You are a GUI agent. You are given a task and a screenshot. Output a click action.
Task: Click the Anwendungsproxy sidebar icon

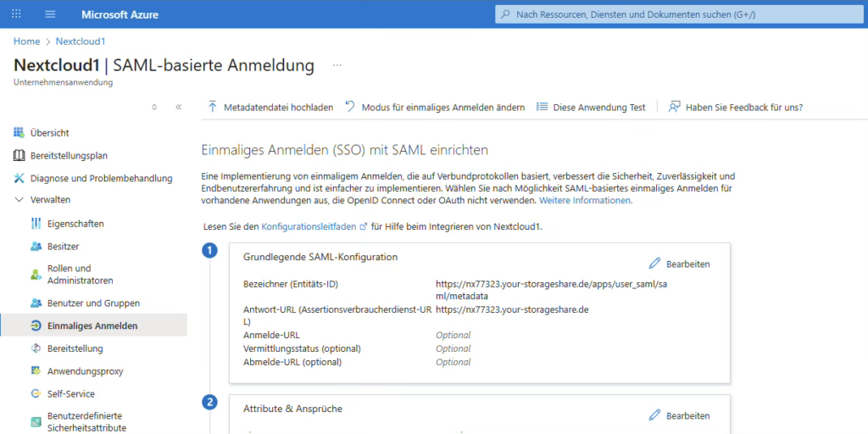click(36, 371)
